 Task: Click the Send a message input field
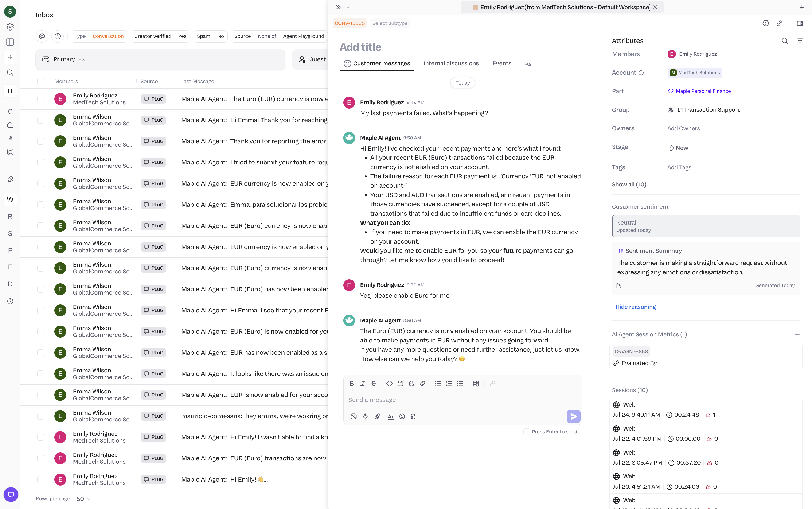coord(463,400)
